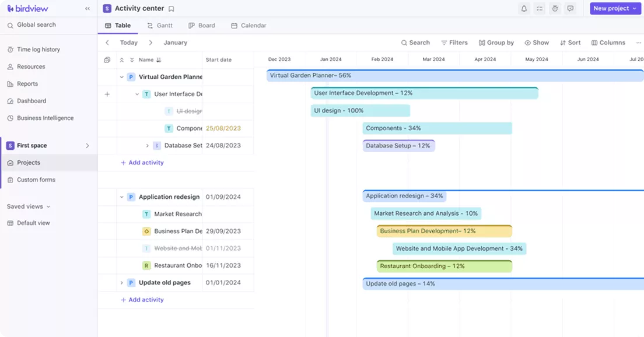Screen dimensions: 644x337
Task: Click Market Research task icon
Action: 146,214
